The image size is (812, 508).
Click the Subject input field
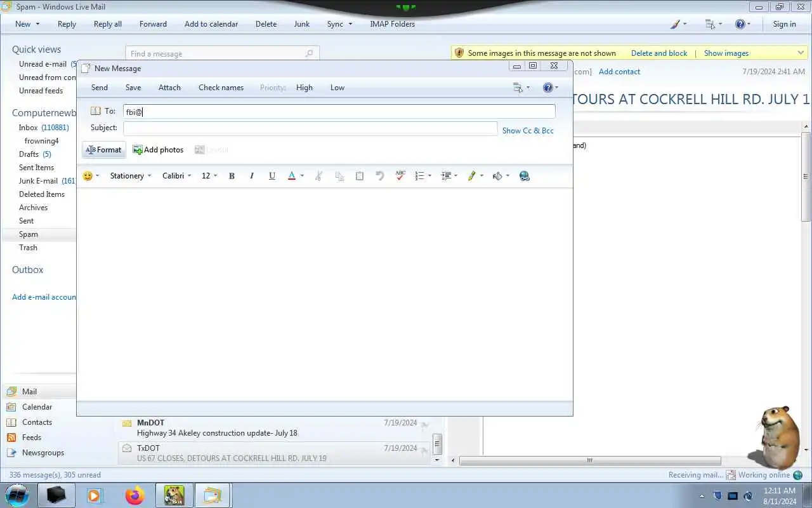[310, 128]
